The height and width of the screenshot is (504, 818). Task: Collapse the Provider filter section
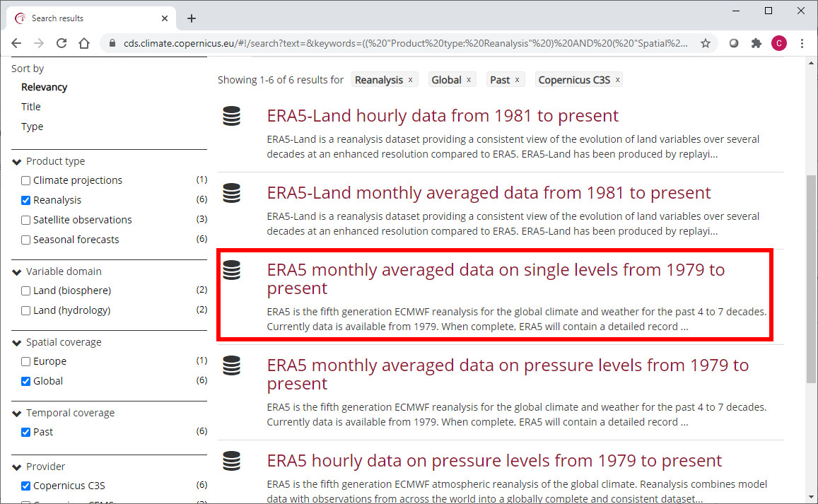pos(17,467)
